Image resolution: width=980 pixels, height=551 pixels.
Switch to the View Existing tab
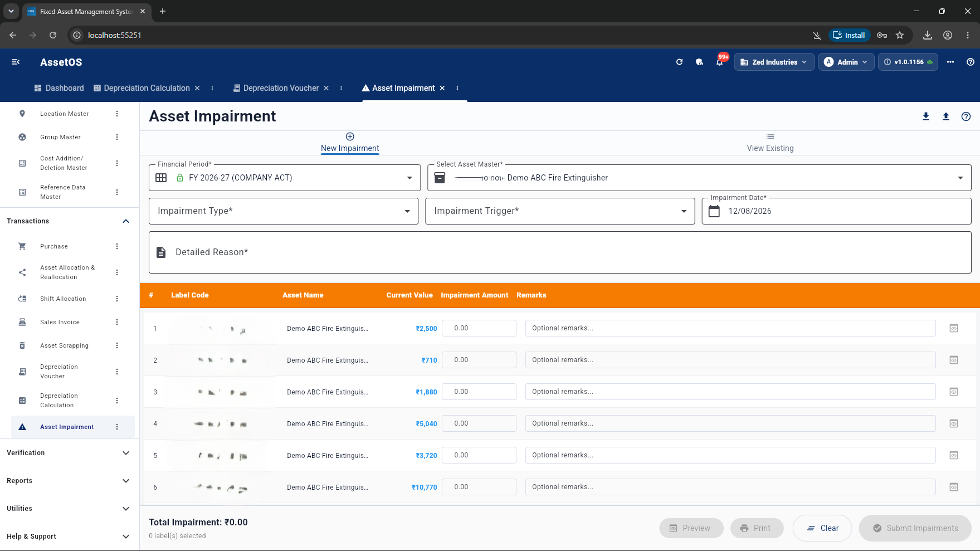click(x=770, y=143)
